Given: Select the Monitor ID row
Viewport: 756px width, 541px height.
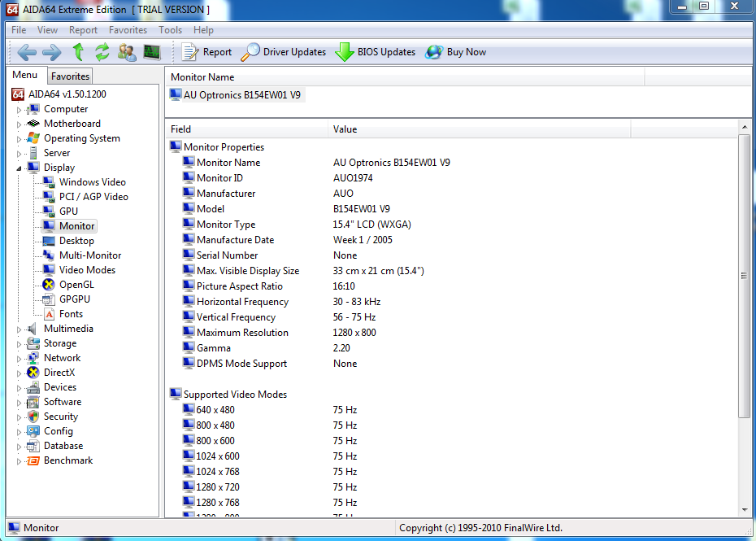Looking at the screenshot, I should pos(452,178).
